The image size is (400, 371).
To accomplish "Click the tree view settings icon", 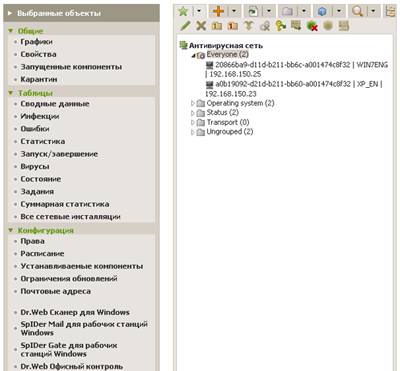I will 390,11.
